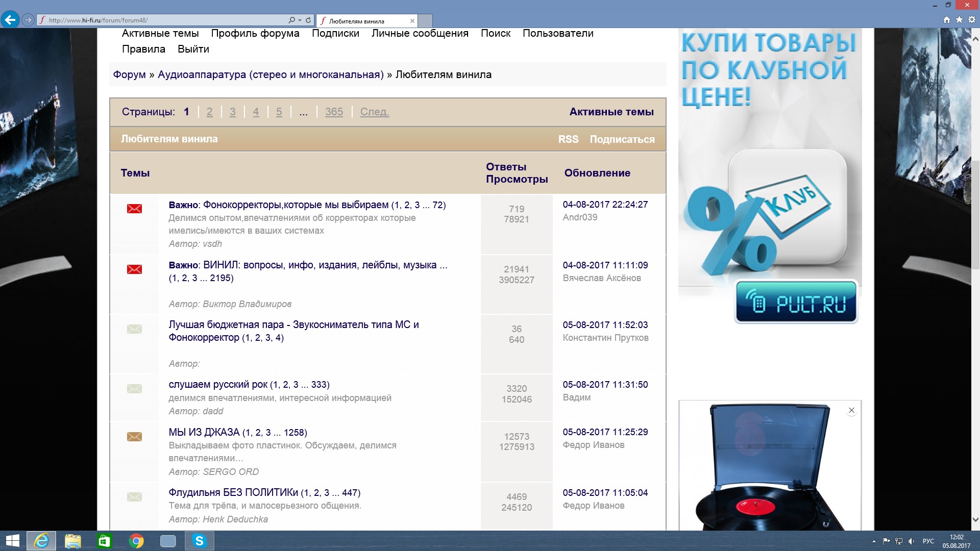Click the volume speaker tray icon
980x551 pixels.
coord(911,541)
